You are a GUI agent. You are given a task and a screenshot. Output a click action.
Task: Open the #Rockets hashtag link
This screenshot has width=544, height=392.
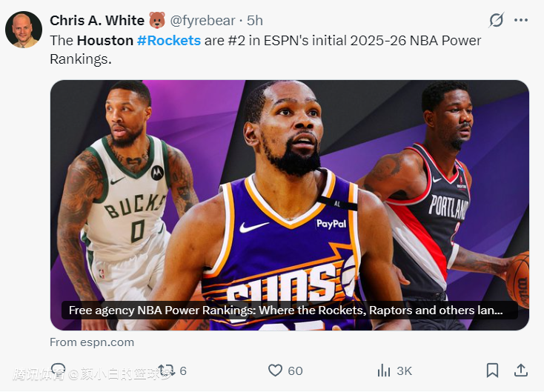[x=169, y=40]
